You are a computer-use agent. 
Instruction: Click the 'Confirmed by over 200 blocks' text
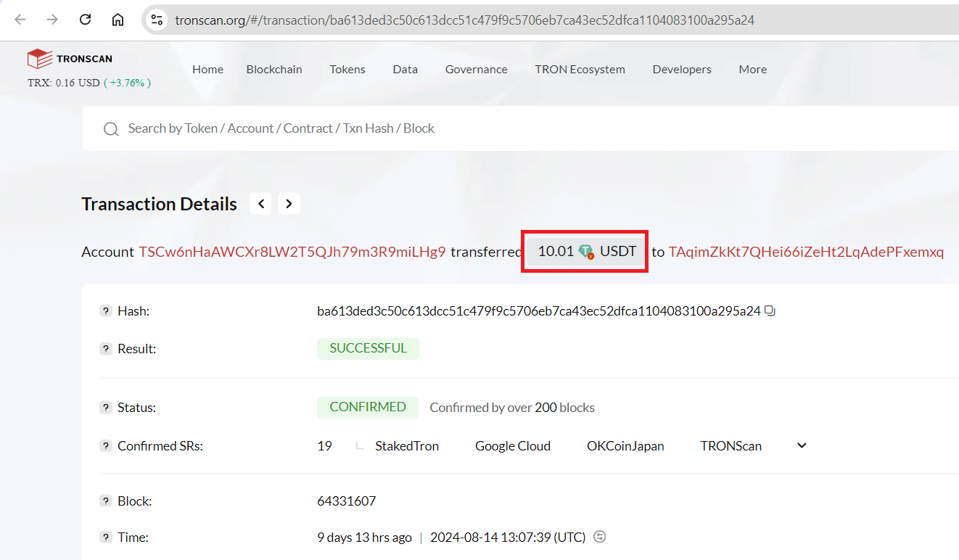pyautogui.click(x=512, y=408)
